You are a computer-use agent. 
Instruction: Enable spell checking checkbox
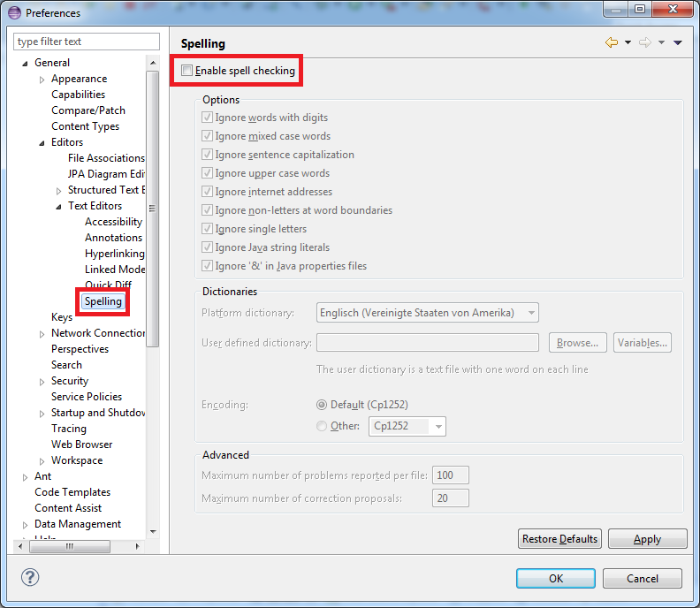(x=186, y=71)
